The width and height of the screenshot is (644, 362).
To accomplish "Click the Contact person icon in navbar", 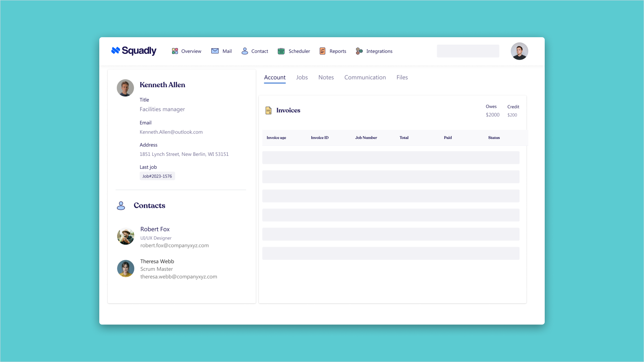I will (245, 51).
